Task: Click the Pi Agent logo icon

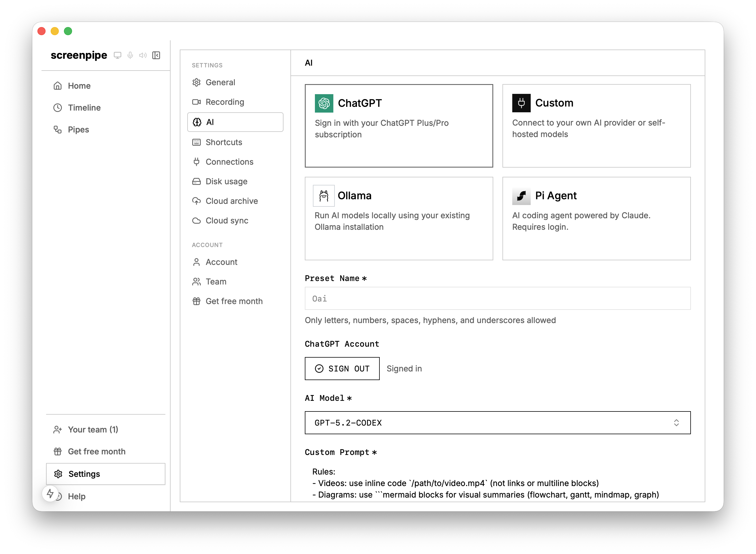Action: (x=521, y=196)
